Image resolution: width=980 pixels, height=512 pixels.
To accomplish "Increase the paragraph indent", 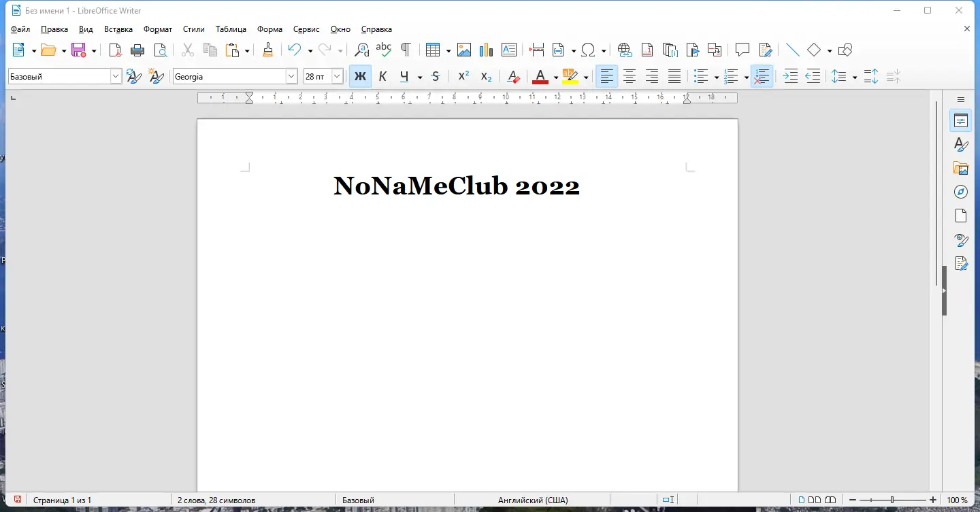I will click(x=790, y=77).
